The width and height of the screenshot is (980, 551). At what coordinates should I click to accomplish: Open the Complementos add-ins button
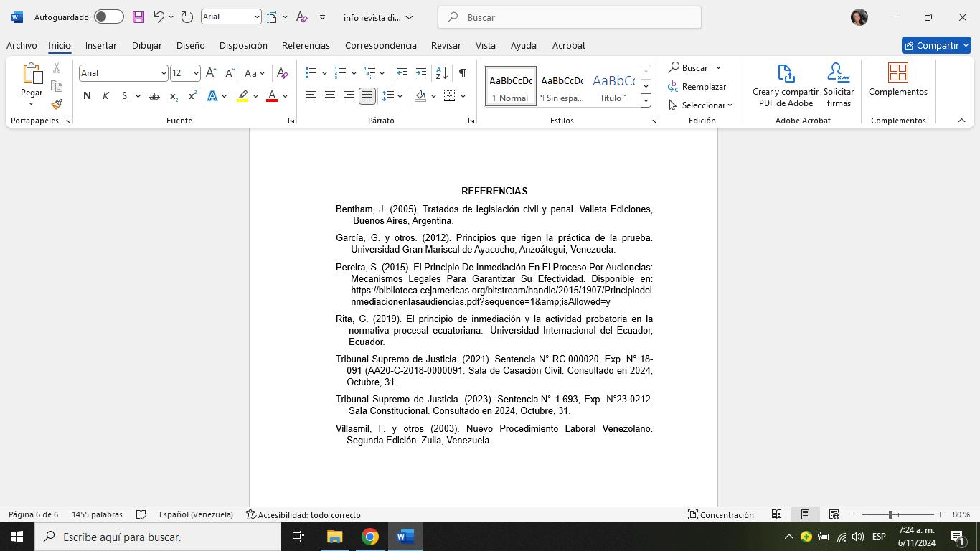click(898, 80)
